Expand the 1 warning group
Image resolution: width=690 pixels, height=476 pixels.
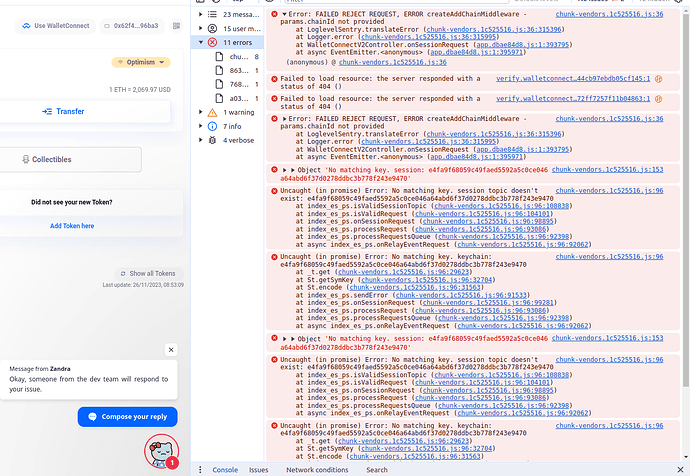click(x=201, y=112)
